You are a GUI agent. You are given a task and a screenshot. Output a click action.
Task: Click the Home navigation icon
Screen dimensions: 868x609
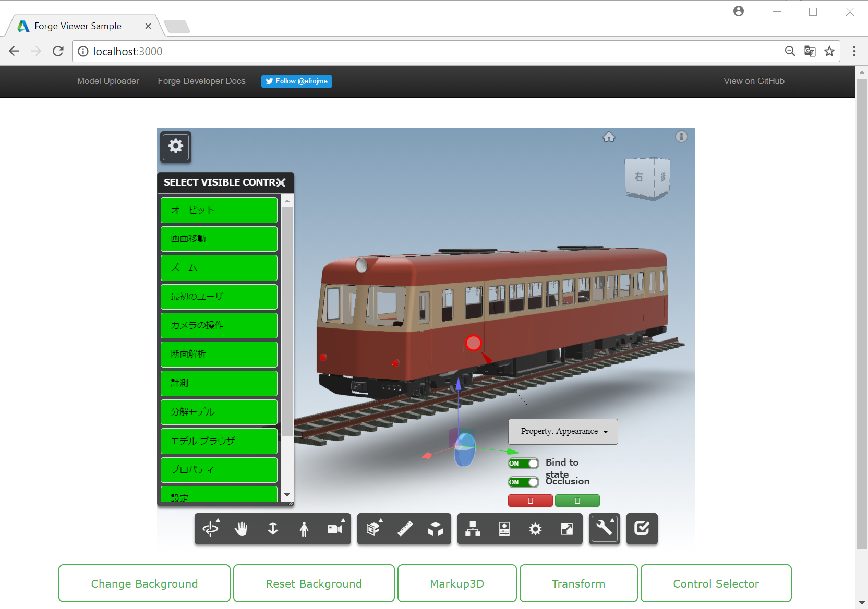coord(609,137)
